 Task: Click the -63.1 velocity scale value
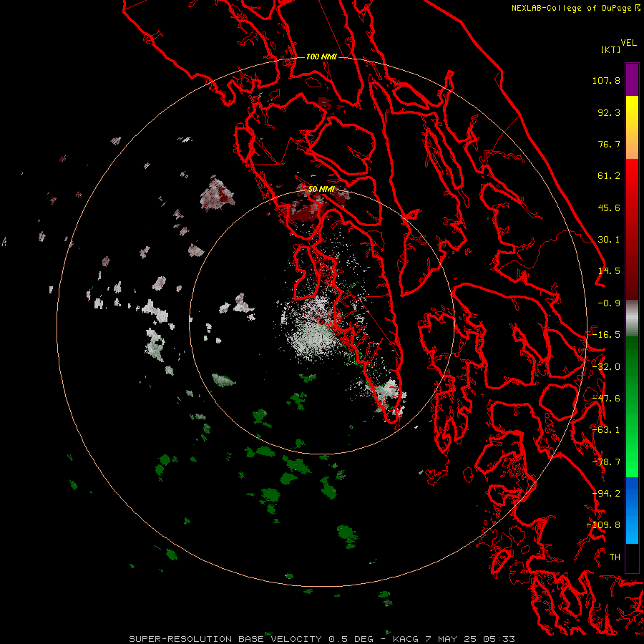(606, 430)
